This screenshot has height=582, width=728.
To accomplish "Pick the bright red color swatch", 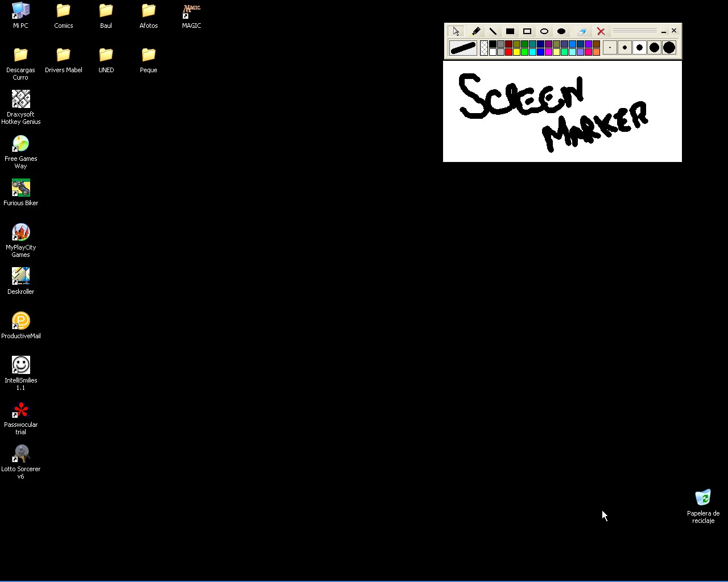I will (509, 52).
